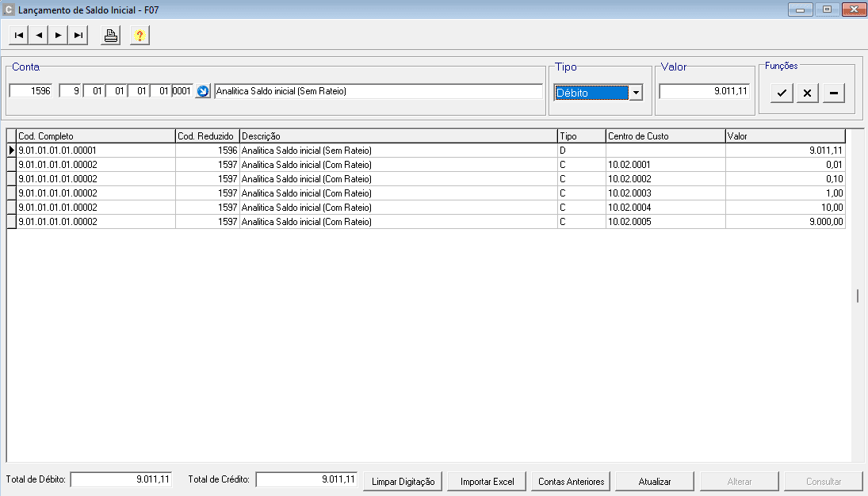Click Tipo column header in grid
The image size is (868, 496).
point(582,136)
